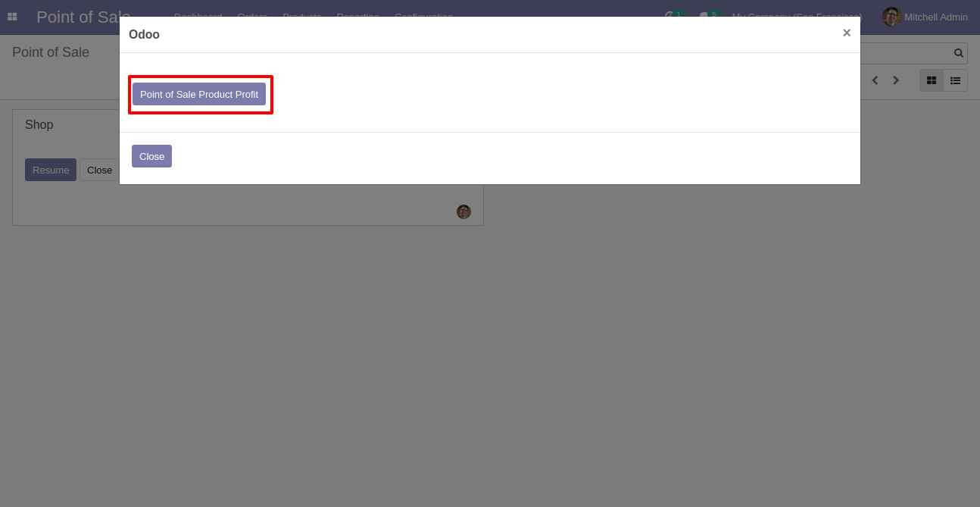Open the apps grid home menu

tap(12, 17)
